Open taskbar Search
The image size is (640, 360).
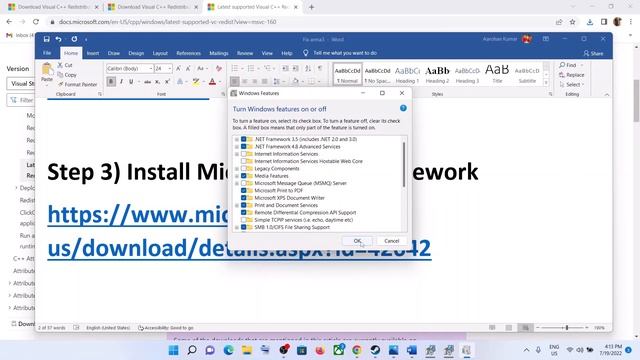[x=192, y=350]
